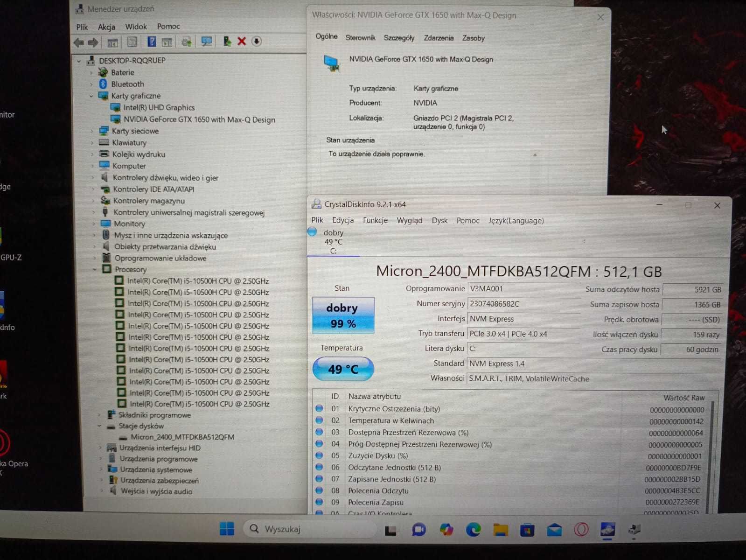Screen dimensions: 746x560
Task: Open the Język(Language) menu in CrystalDiskInfo
Action: (516, 221)
